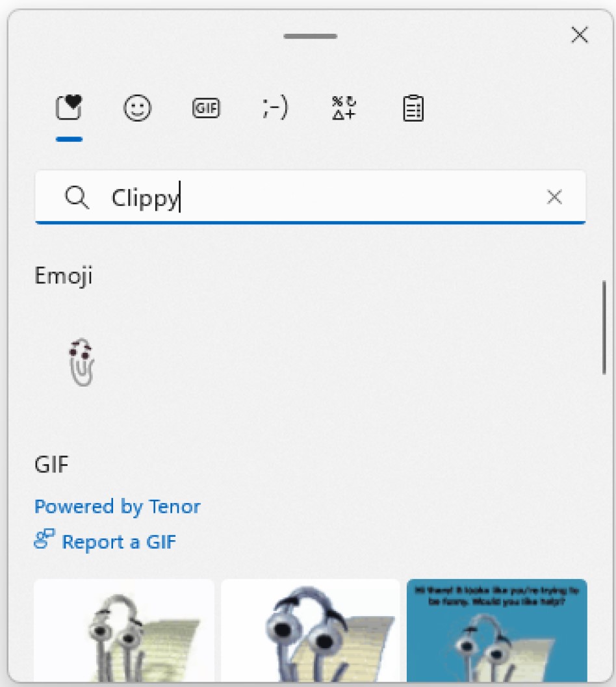The height and width of the screenshot is (687, 616).
Task: Clear the Clippy search text
Action: point(554,197)
